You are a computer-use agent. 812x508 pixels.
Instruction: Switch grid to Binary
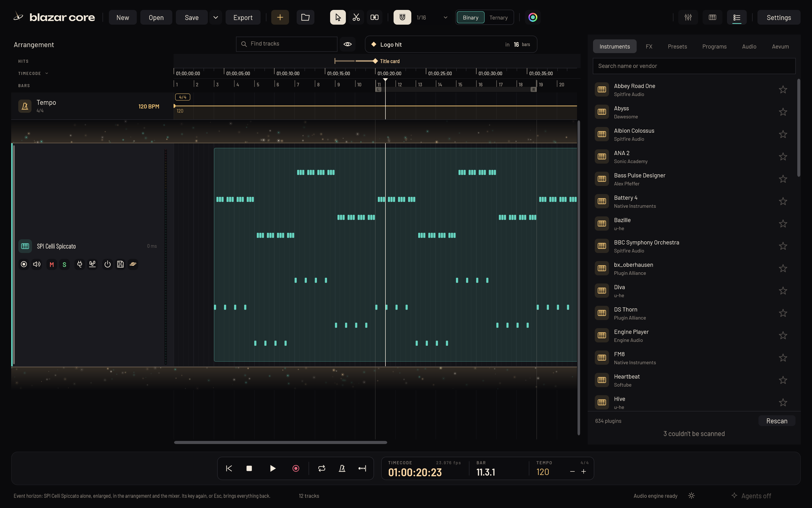click(x=470, y=18)
